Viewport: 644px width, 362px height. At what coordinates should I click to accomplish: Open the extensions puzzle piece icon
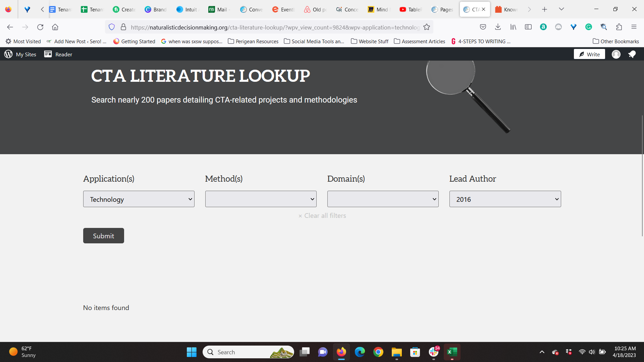(619, 27)
